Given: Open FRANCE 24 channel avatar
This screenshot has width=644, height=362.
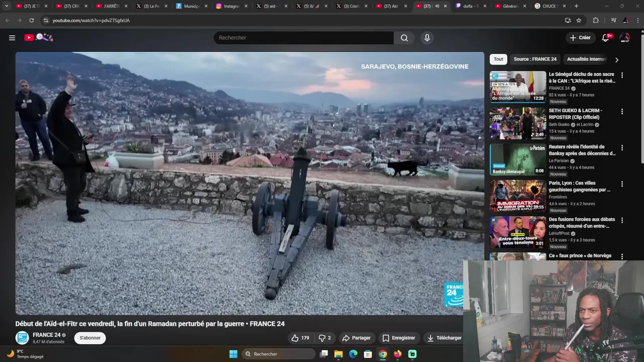Looking at the screenshot, I should pos(22,338).
